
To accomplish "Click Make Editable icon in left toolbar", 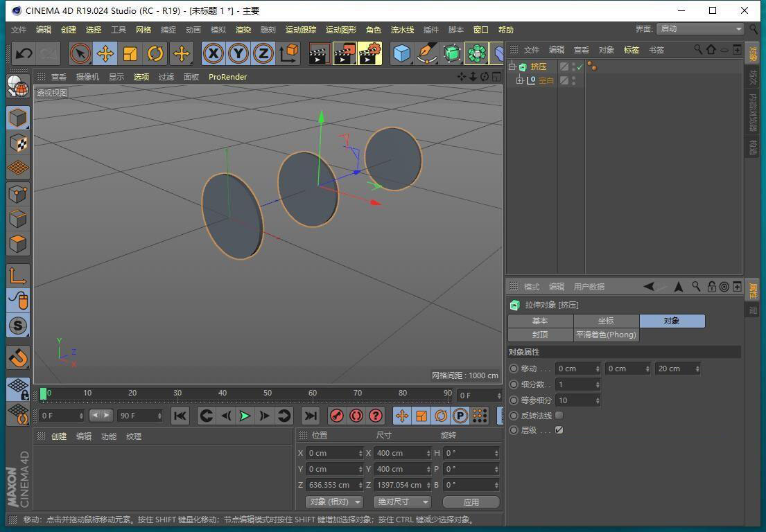I will (x=18, y=87).
